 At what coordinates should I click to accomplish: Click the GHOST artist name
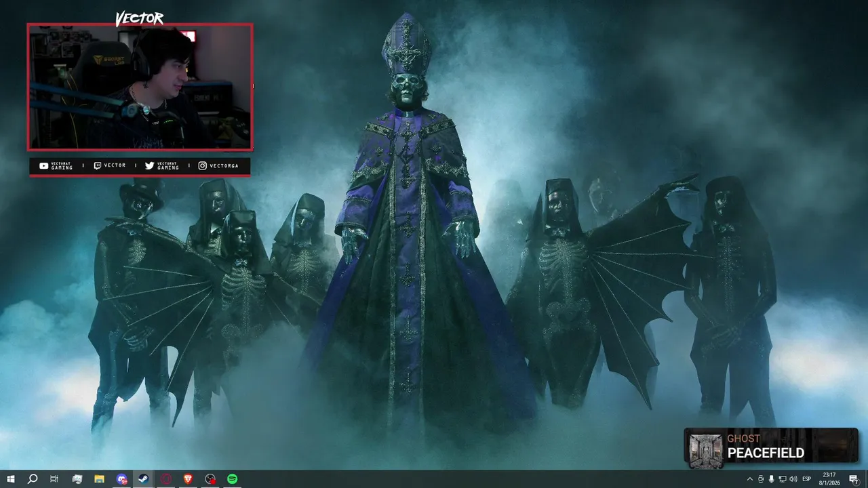pos(743,439)
